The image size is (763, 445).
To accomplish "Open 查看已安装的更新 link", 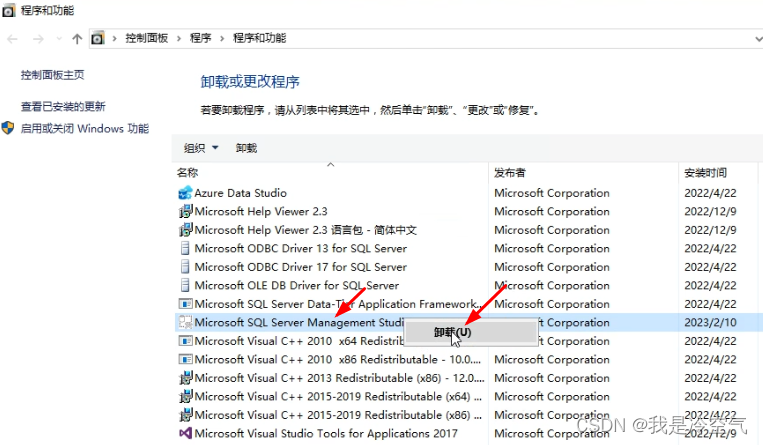I will point(63,107).
